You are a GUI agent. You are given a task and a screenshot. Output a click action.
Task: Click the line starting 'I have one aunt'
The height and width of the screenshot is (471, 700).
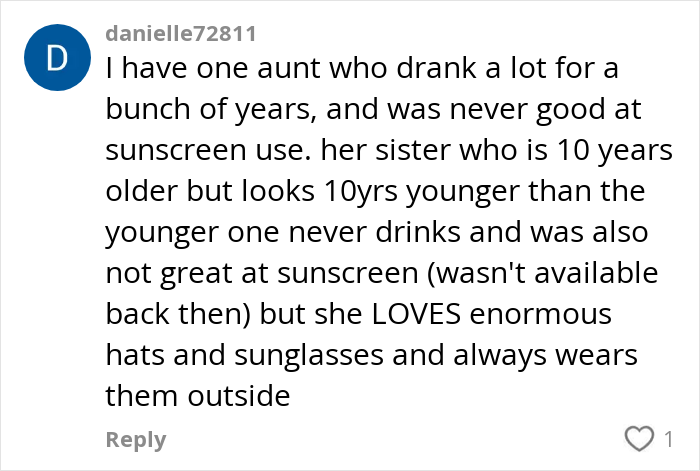click(362, 68)
